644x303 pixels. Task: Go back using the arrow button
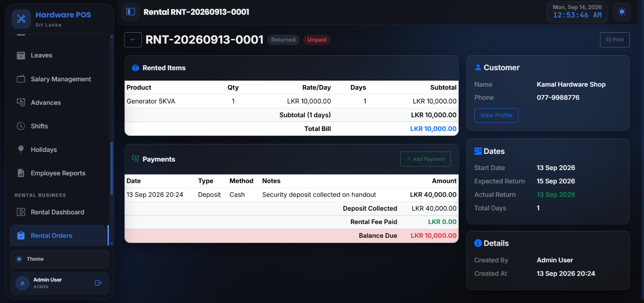pos(133,40)
